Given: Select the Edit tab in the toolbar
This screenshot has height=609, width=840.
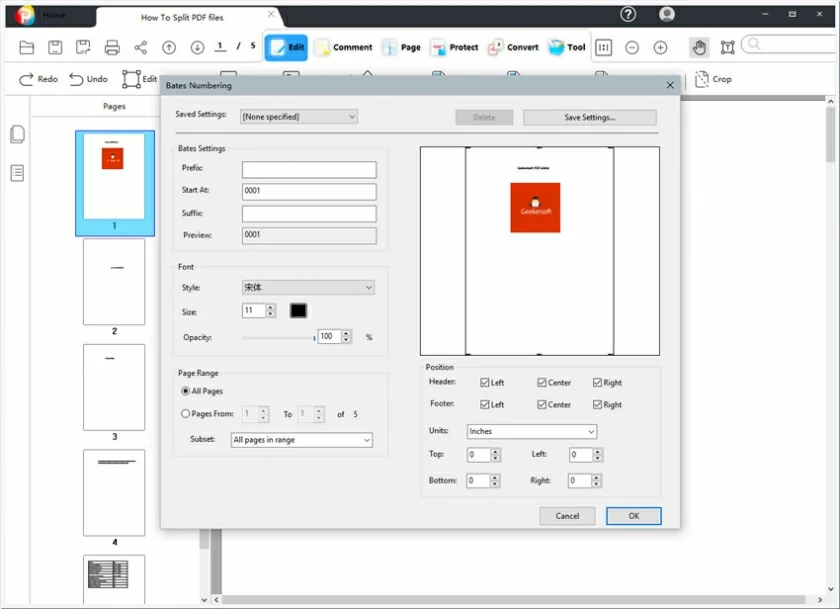Looking at the screenshot, I should (x=286, y=47).
